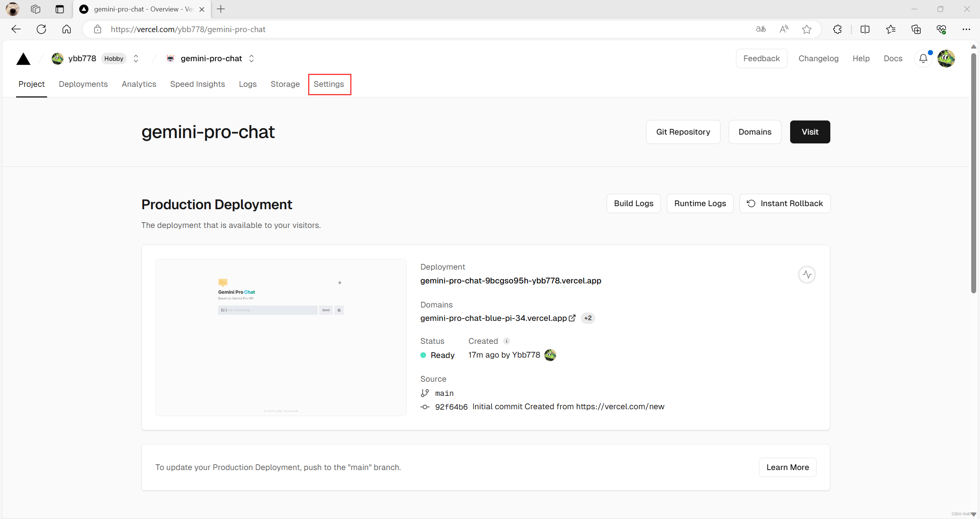The image size is (980, 519).
Task: Add page to favorites star icon
Action: point(807,29)
